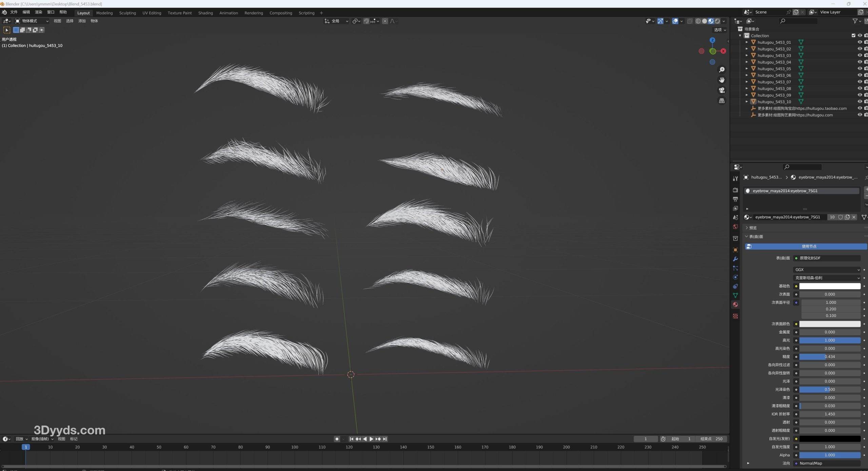
Task: Switch to the Shading workspace tab
Action: pos(205,13)
